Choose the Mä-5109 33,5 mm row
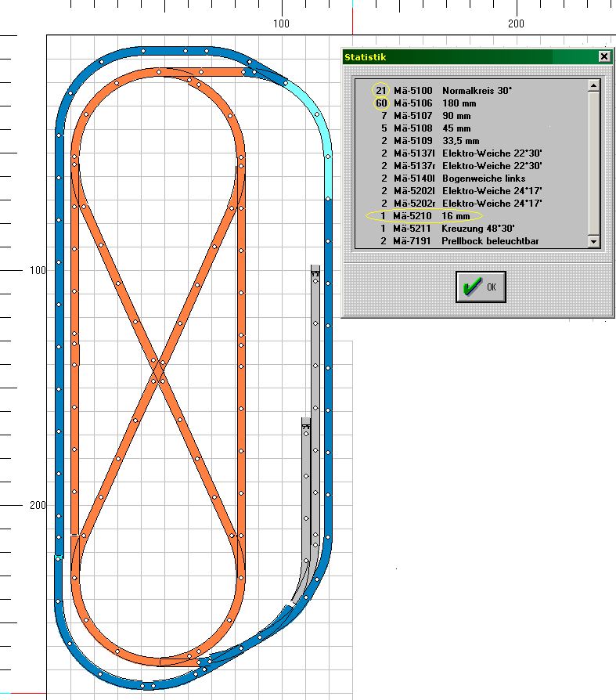The height and width of the screenshot is (700, 616). pos(470,141)
